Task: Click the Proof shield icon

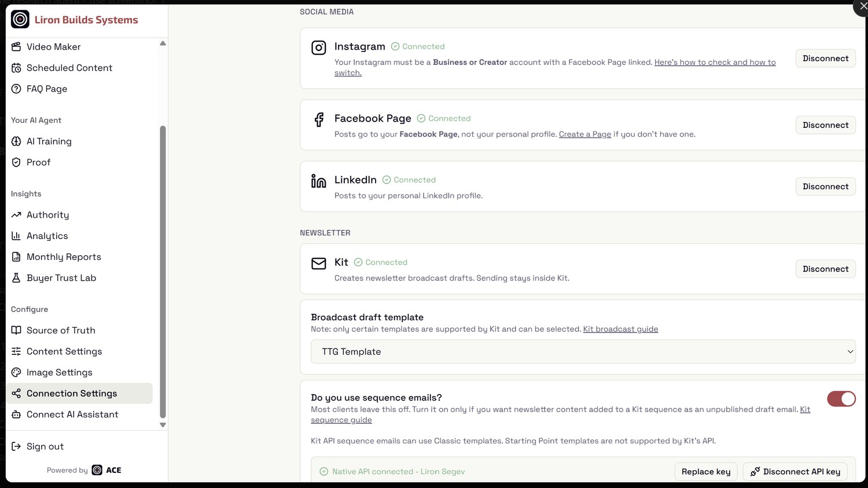Action: (16, 162)
